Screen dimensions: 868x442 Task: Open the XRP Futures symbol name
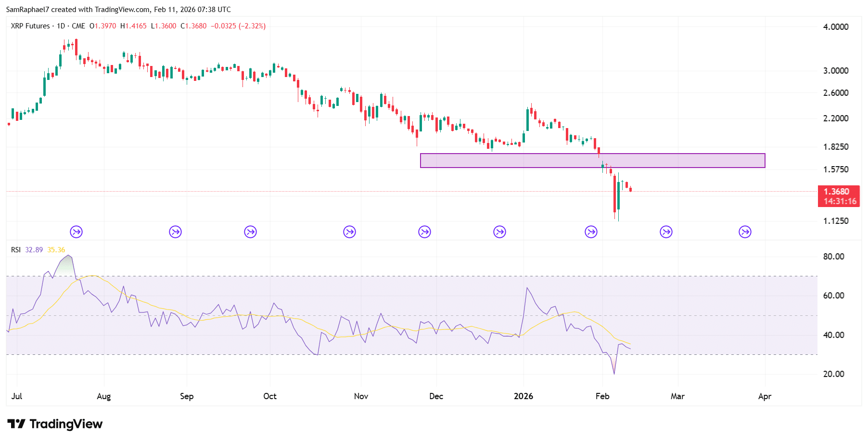30,26
